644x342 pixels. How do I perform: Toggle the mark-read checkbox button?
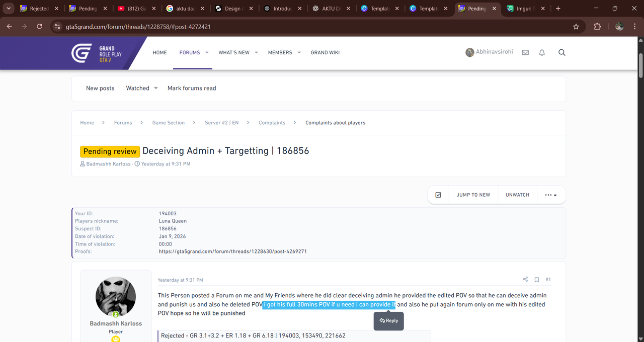pos(438,195)
